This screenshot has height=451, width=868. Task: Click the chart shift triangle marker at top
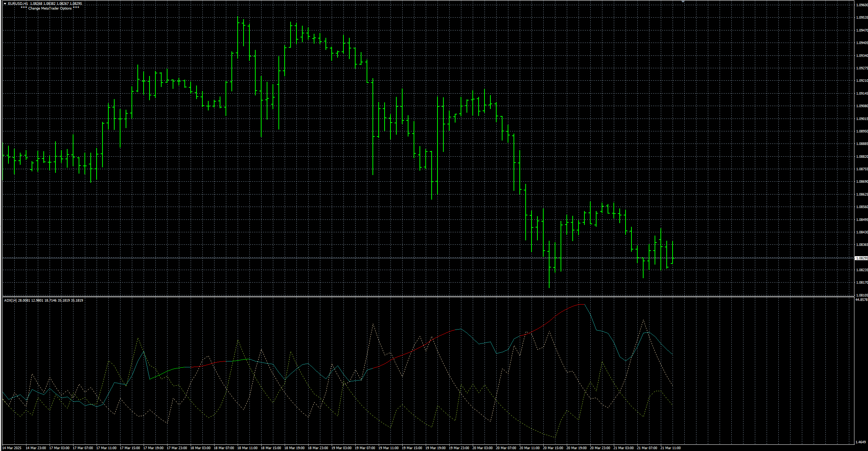coord(683,2)
